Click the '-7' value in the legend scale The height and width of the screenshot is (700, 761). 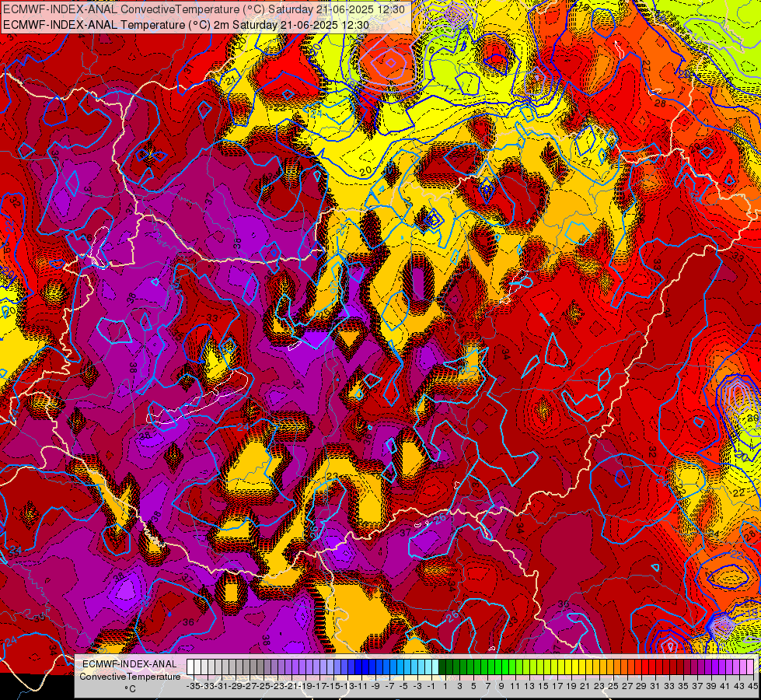point(389,687)
